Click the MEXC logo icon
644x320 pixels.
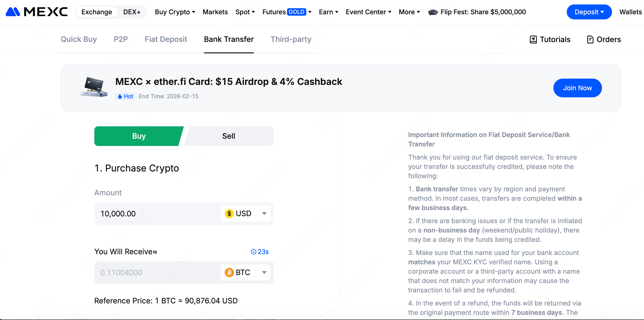[x=13, y=12]
